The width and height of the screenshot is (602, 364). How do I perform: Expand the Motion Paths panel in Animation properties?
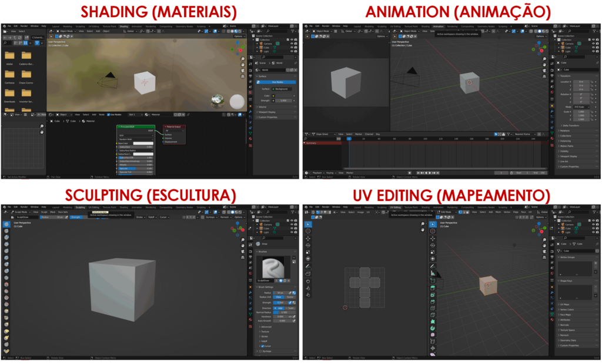tap(577, 146)
